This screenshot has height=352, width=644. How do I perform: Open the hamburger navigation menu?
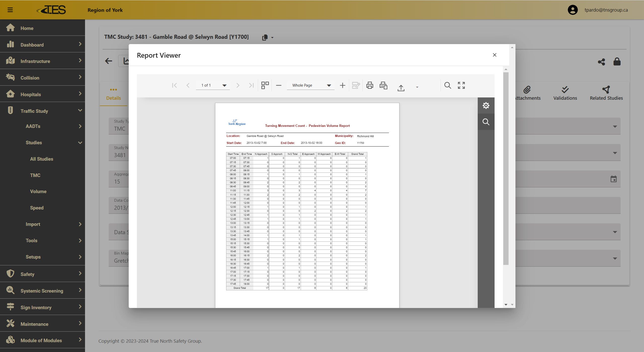tap(10, 10)
